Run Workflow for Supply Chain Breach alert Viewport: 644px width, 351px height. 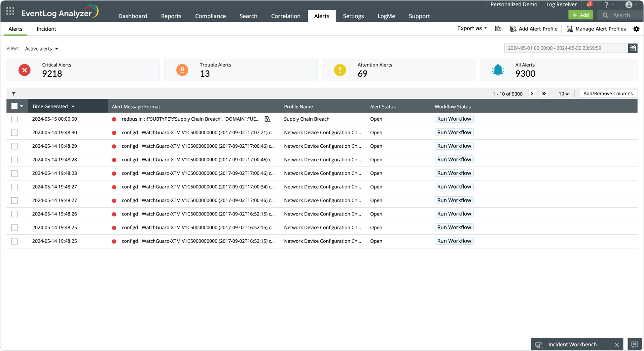pyautogui.click(x=454, y=119)
